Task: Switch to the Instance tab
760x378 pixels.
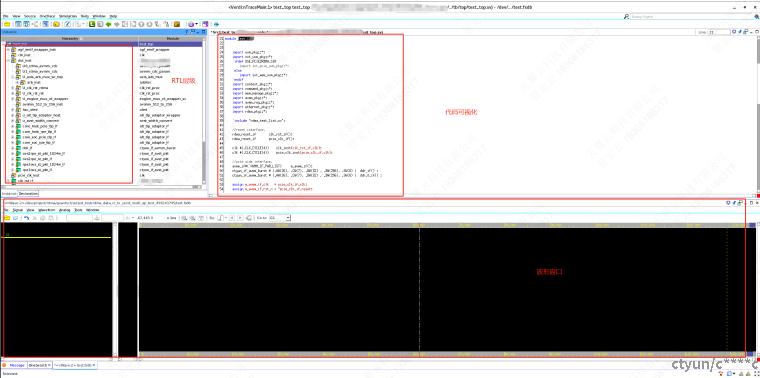Action: click(x=9, y=193)
